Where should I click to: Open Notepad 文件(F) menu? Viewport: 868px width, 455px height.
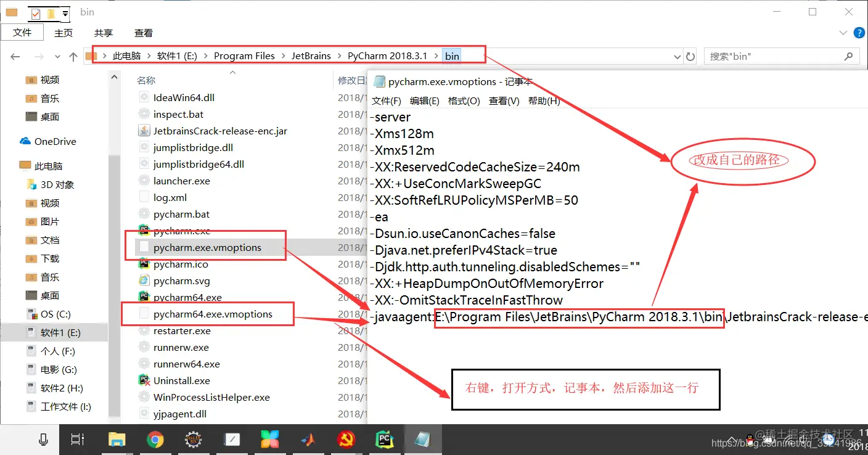(387, 100)
